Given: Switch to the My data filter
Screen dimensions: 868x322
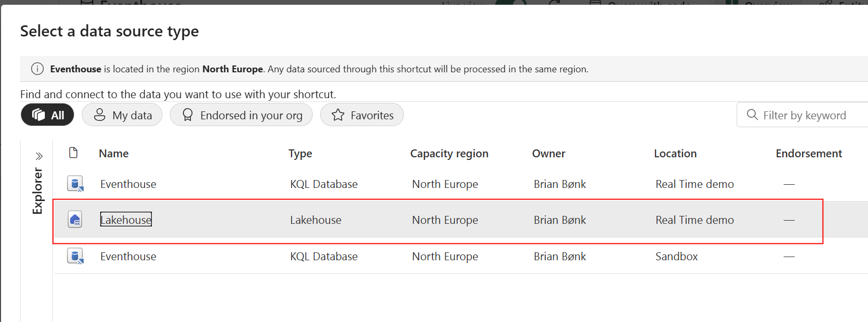Looking at the screenshot, I should click(122, 115).
